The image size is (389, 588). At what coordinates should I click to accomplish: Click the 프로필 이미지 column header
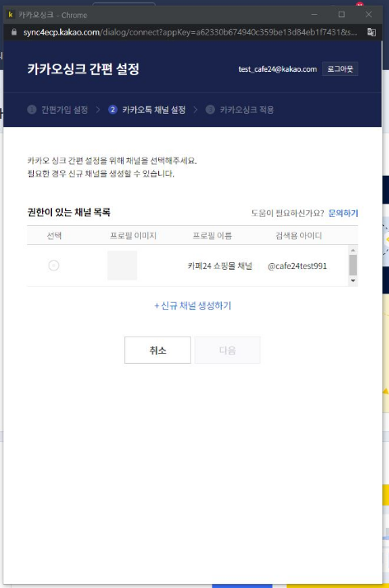(133, 236)
